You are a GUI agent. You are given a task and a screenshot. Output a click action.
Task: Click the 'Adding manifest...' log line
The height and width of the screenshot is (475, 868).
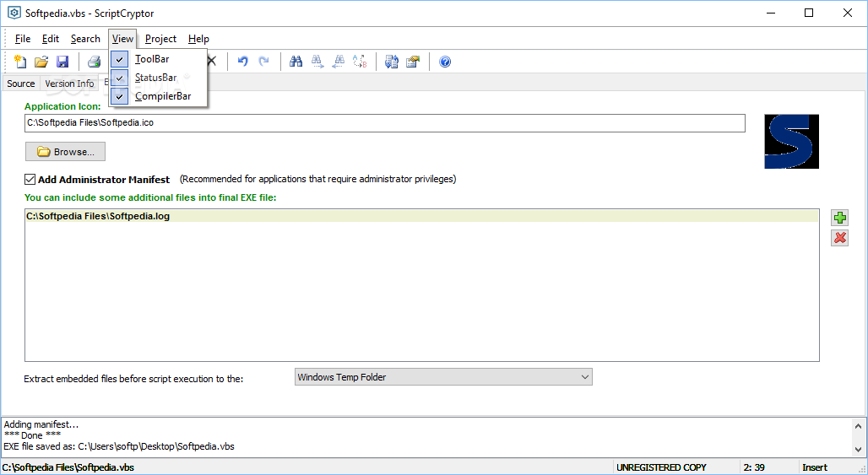[x=41, y=424]
